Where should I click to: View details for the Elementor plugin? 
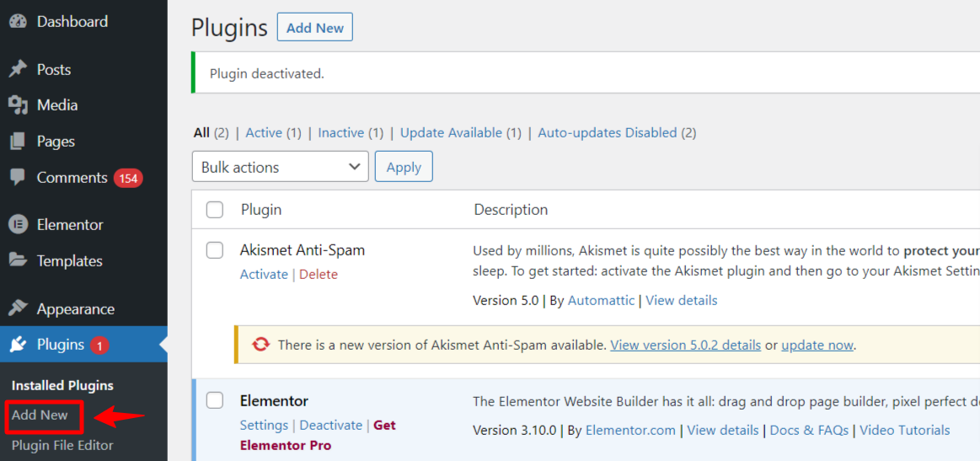pos(723,431)
